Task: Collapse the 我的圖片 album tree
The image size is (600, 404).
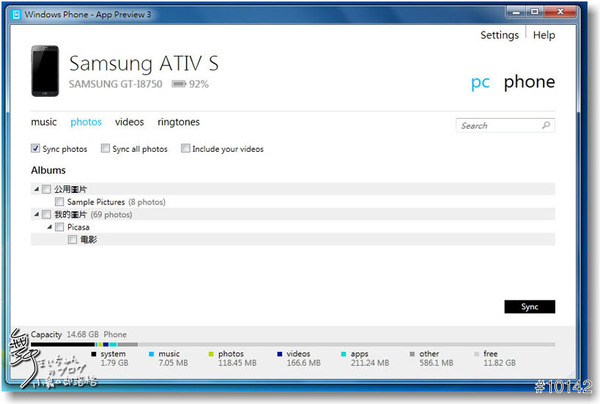Action: point(36,214)
